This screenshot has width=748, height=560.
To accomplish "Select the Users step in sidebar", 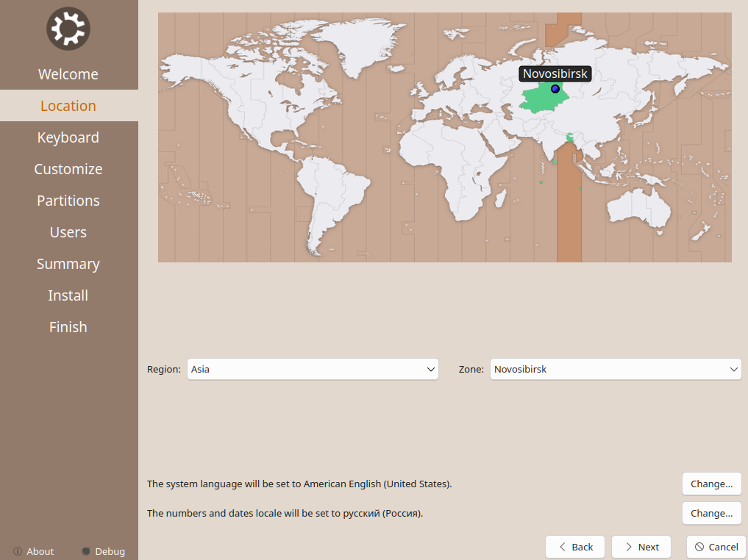I will (x=68, y=232).
